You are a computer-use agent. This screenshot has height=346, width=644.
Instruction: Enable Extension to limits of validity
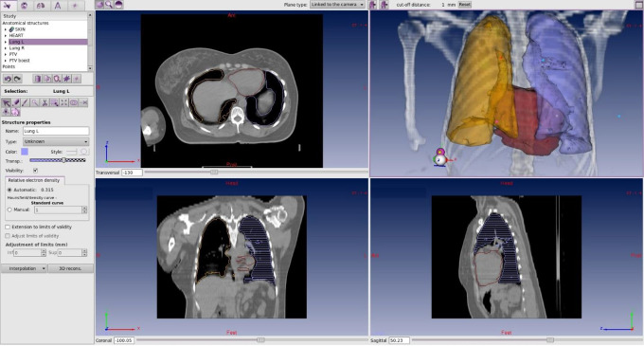pos(8,227)
